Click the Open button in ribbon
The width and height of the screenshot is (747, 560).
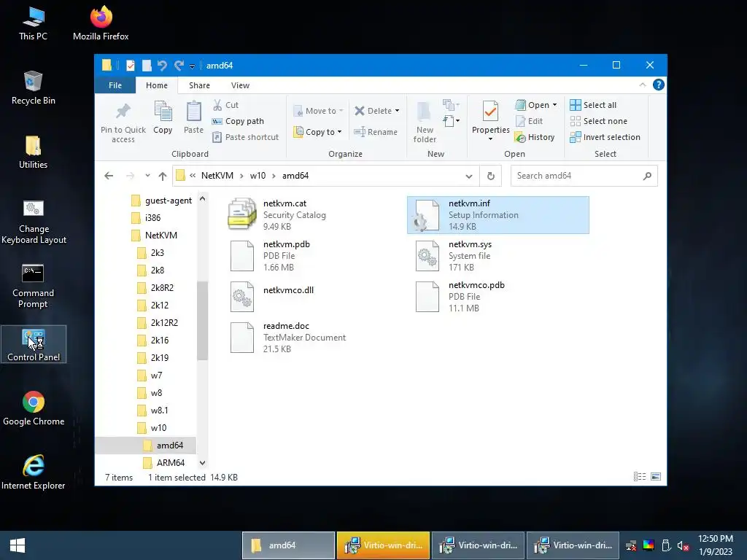pyautogui.click(x=532, y=105)
